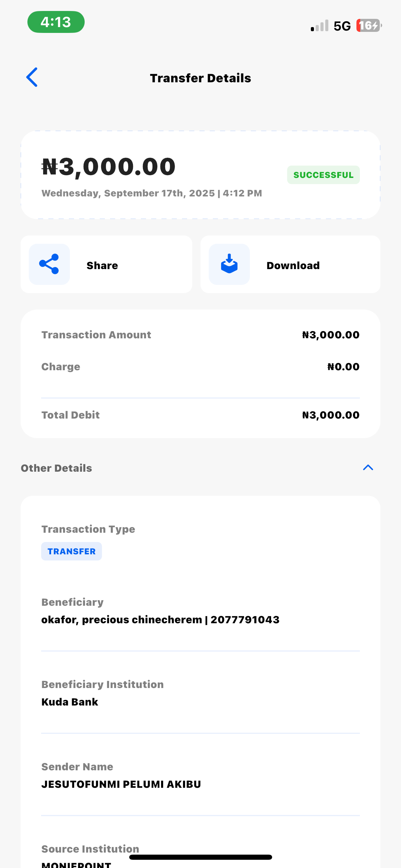Tap the SUCCESSFUL status badge
The width and height of the screenshot is (401, 868).
click(323, 175)
